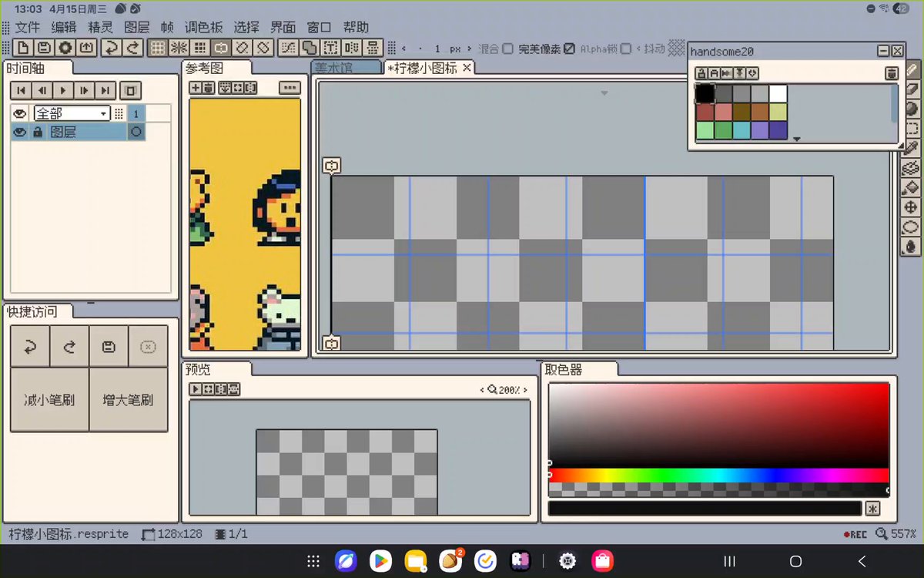
Task: Toggle the grid display toolbar icon
Action: (158, 48)
